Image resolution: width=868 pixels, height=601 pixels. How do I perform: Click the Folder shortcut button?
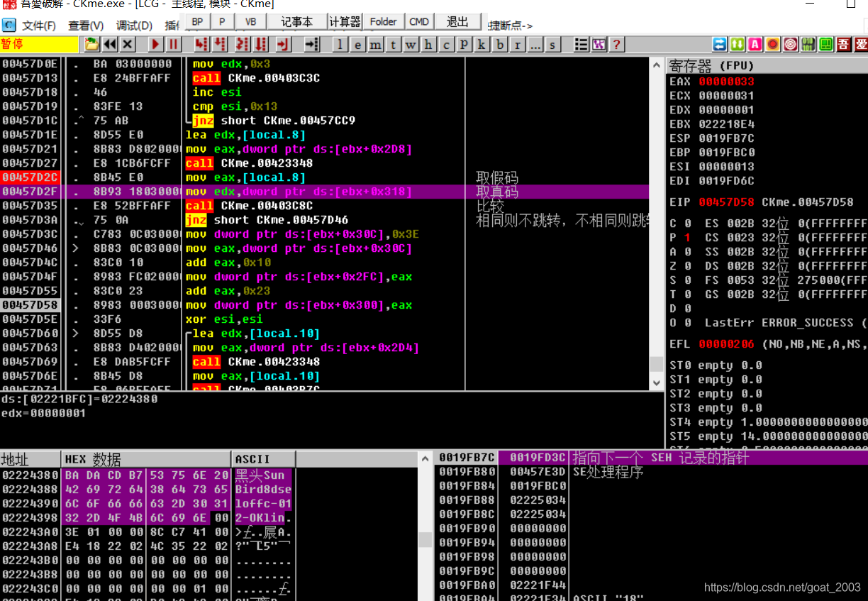click(x=384, y=22)
